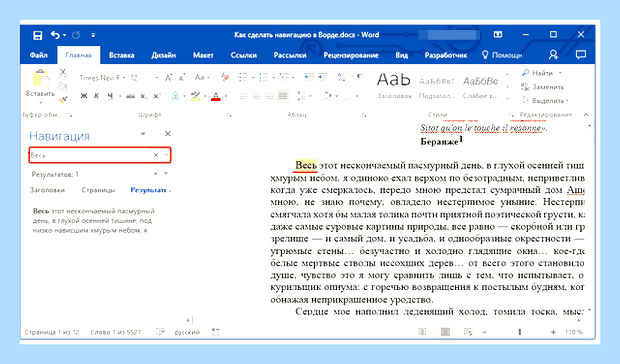Screen dimensions: 620x364
Task: Apply red font color A
Action: tap(215, 96)
